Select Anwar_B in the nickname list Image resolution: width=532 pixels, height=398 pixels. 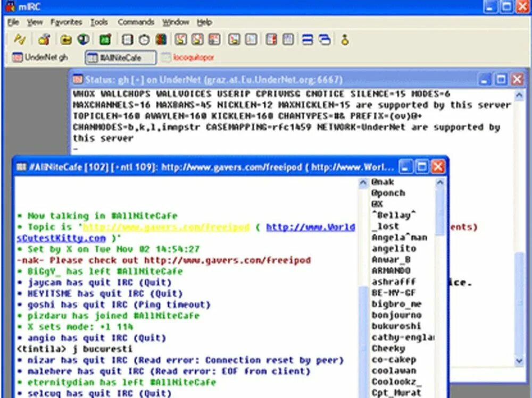point(391,260)
